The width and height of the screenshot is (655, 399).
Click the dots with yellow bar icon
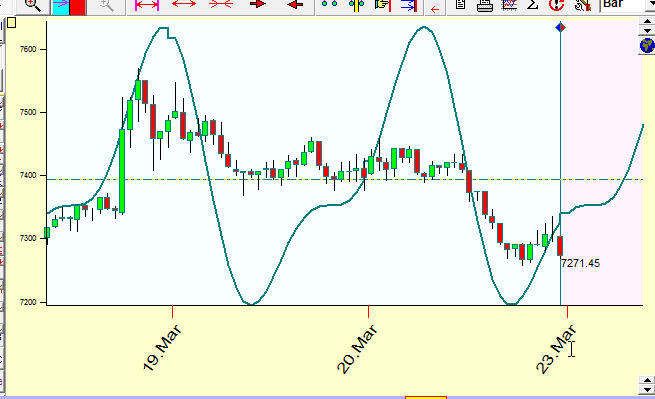click(x=356, y=5)
